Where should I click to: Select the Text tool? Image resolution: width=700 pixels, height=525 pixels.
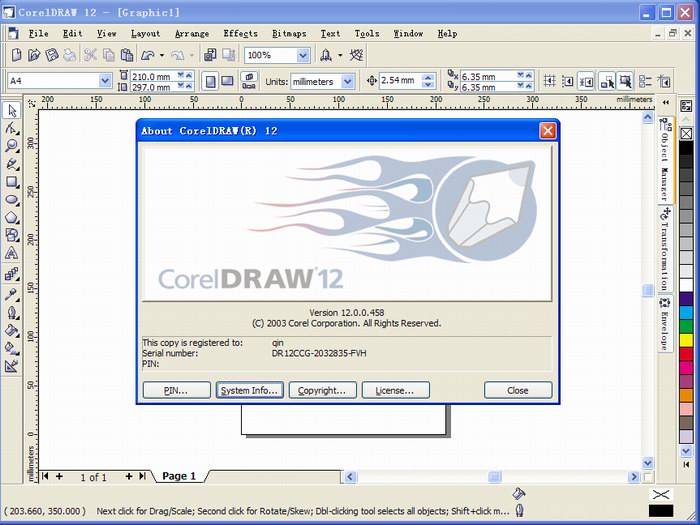[x=12, y=254]
